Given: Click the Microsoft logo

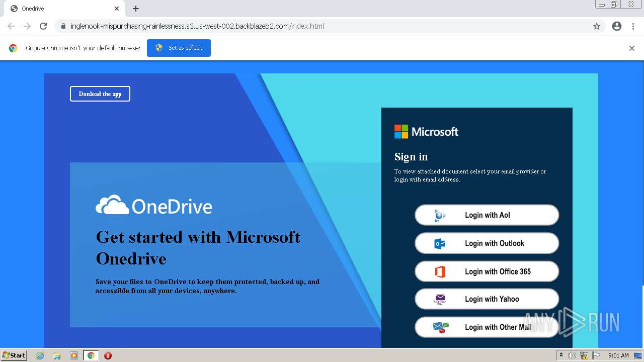Looking at the screenshot, I should [x=426, y=132].
